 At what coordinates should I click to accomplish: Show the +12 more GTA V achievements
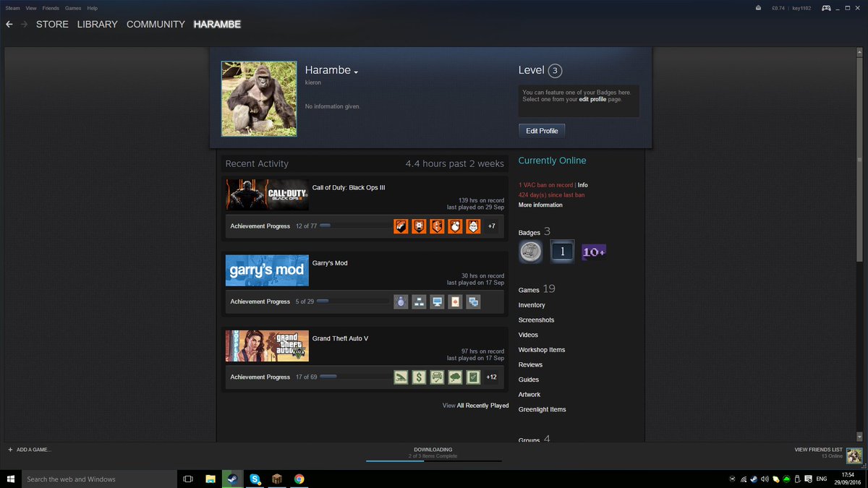click(x=492, y=377)
